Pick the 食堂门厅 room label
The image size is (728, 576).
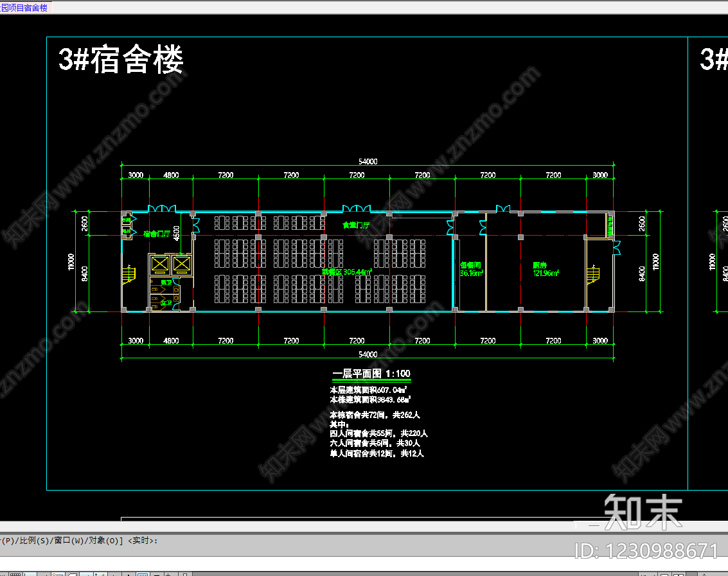click(356, 225)
